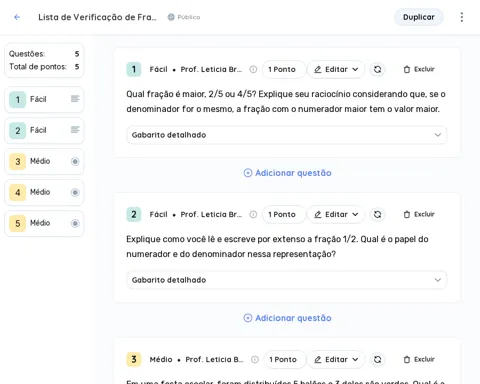
Task: Click the radio icon on sidebar item 4
Action: point(75,192)
